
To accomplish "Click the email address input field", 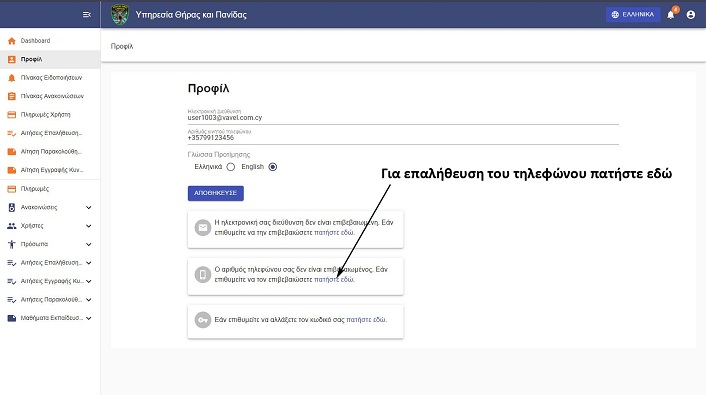I will click(x=403, y=118).
